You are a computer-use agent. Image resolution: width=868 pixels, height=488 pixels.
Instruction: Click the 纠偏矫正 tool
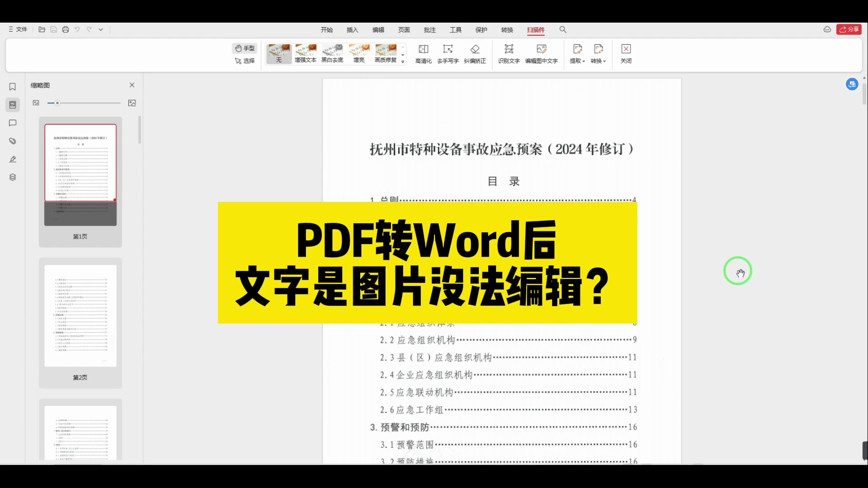[x=475, y=54]
